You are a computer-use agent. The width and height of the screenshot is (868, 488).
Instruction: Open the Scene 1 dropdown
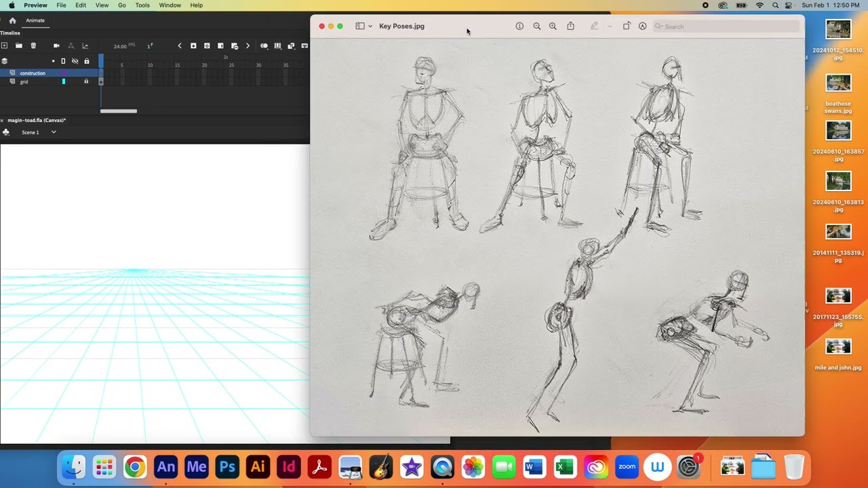click(x=54, y=132)
